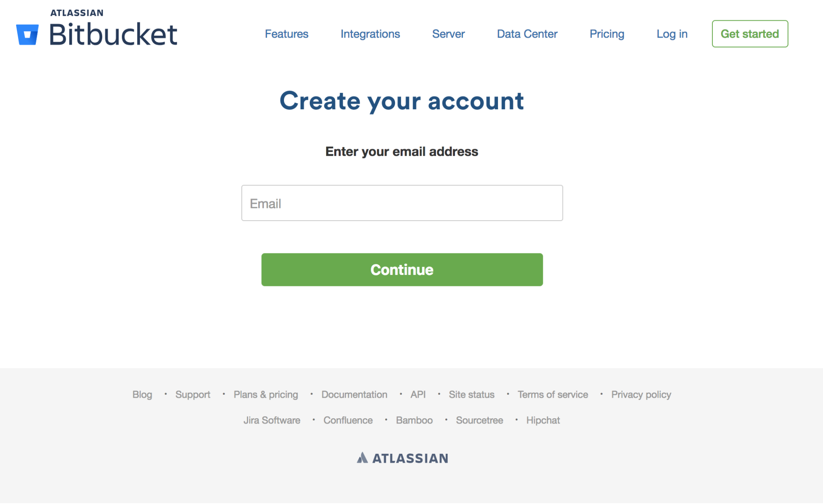The image size is (823, 504).
Task: Click the green Continue button
Action: (402, 270)
